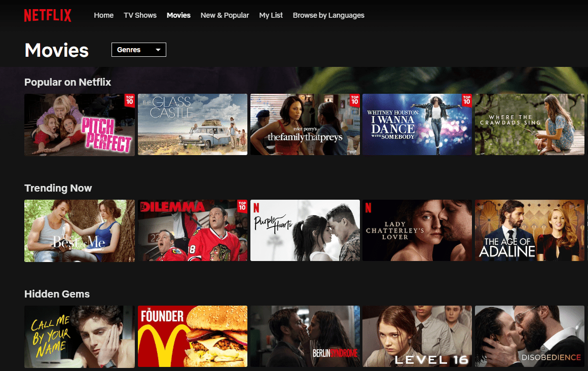
Task: Click the N icon on Lady Chatterley's Lover
Action: (369, 208)
